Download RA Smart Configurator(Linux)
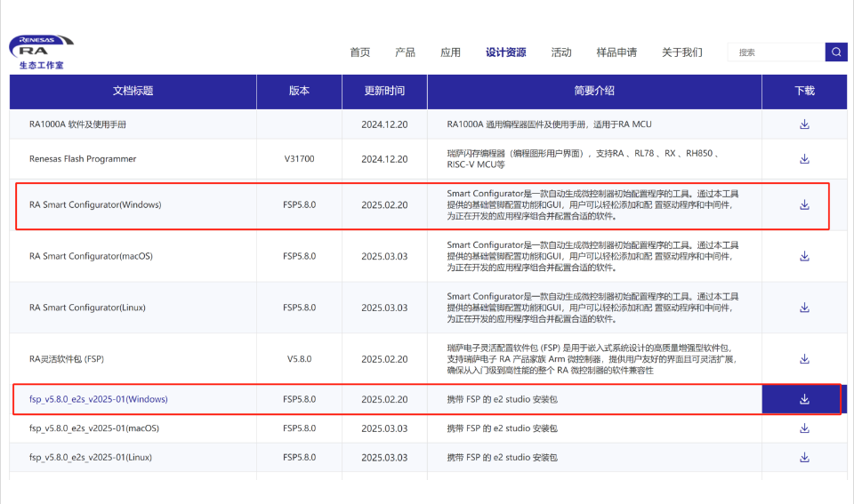854x504 pixels. [x=804, y=308]
